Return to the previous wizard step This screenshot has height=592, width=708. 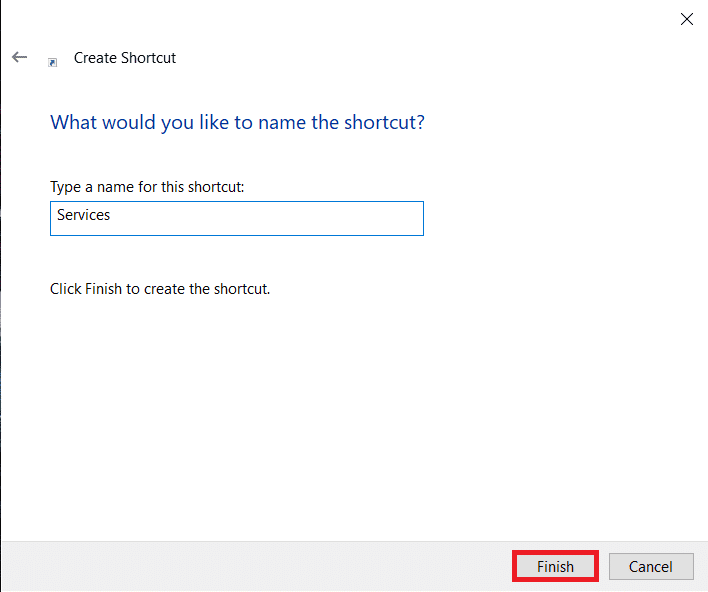19,58
